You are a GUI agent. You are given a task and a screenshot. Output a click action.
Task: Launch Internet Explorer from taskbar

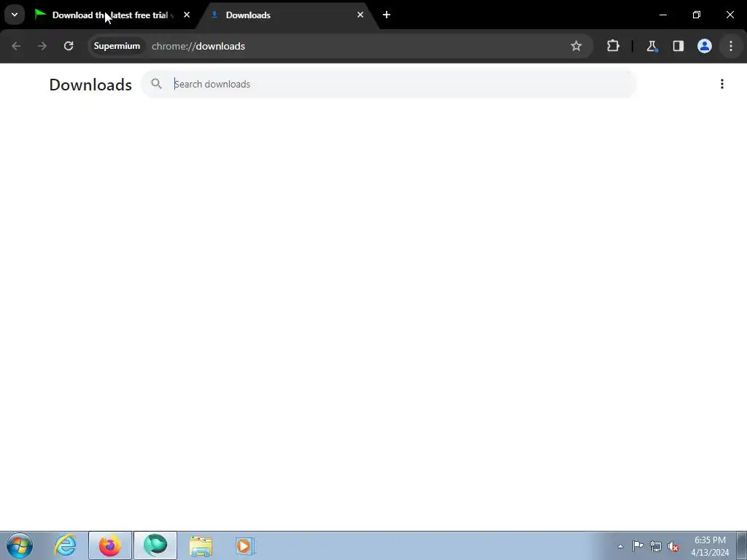click(65, 545)
